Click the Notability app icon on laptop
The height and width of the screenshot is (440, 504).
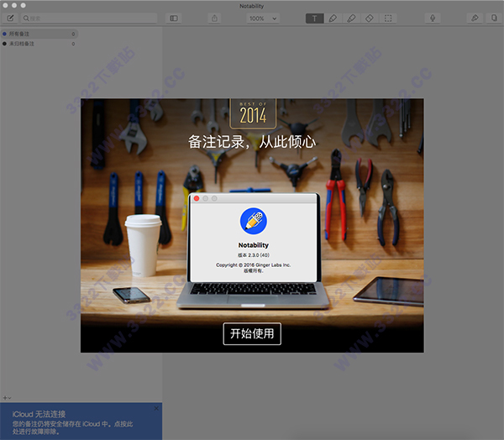(x=254, y=221)
